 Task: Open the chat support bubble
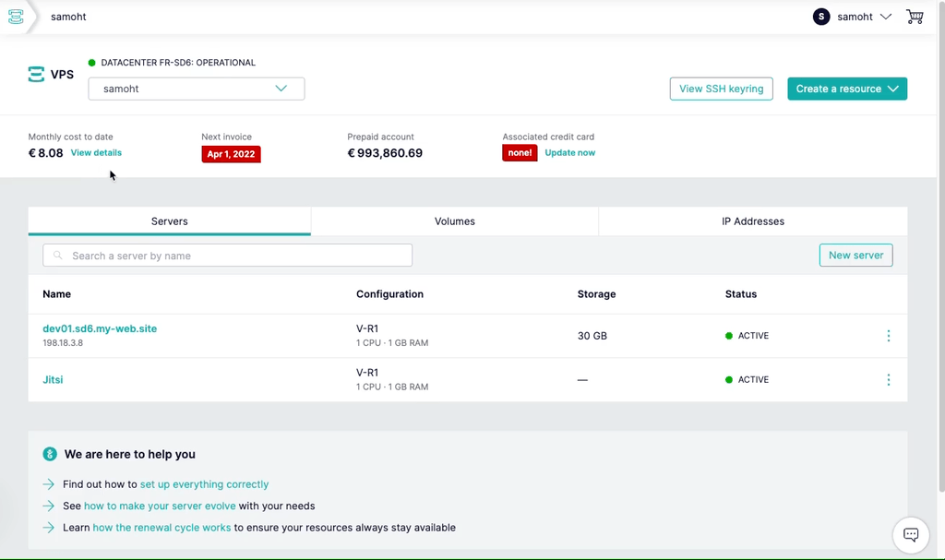[x=910, y=535]
